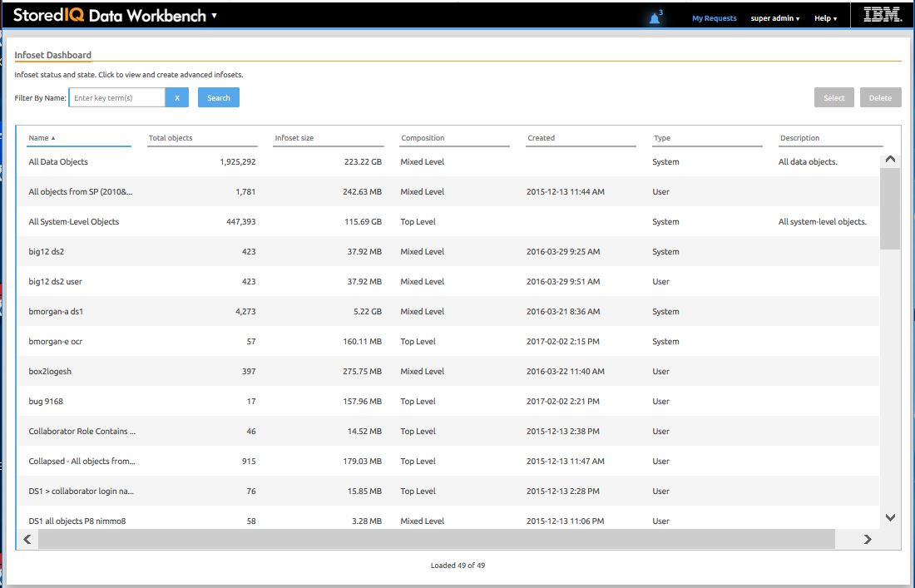Click the '447,393' total objects cell
The height and width of the screenshot is (588, 915).
(241, 222)
